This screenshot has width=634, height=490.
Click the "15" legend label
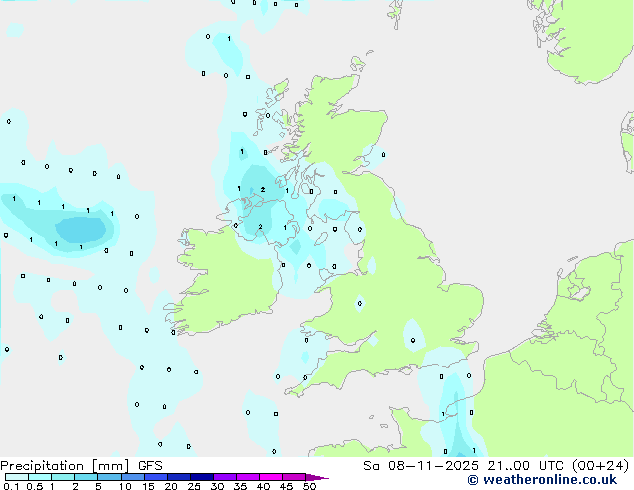[148, 486]
